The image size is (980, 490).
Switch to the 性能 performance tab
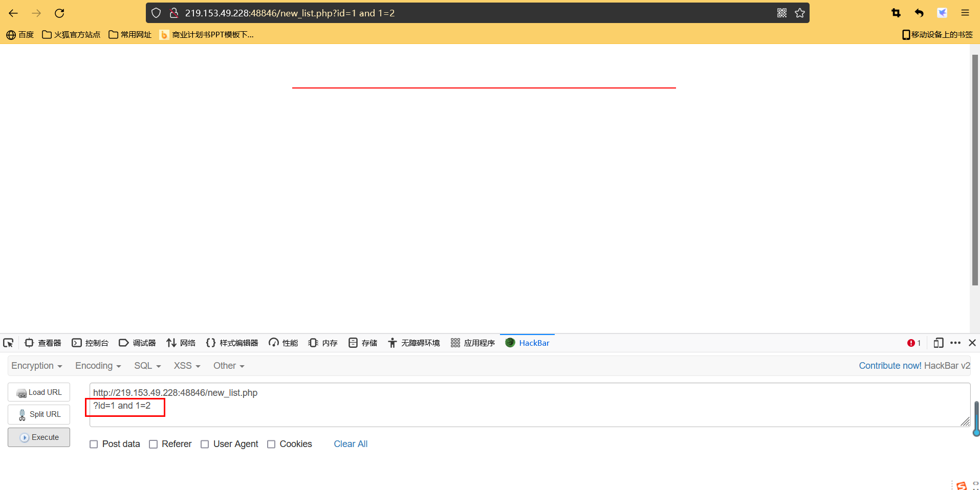[x=284, y=343]
